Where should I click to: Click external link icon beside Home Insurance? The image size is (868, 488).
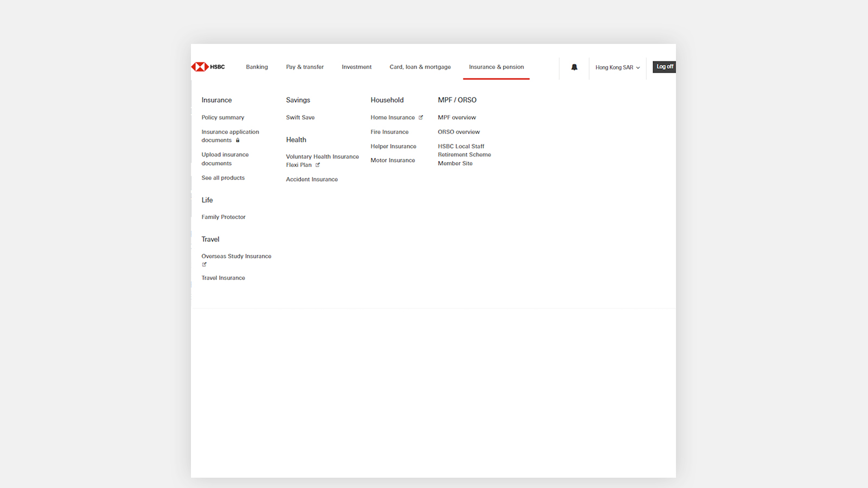coord(420,117)
